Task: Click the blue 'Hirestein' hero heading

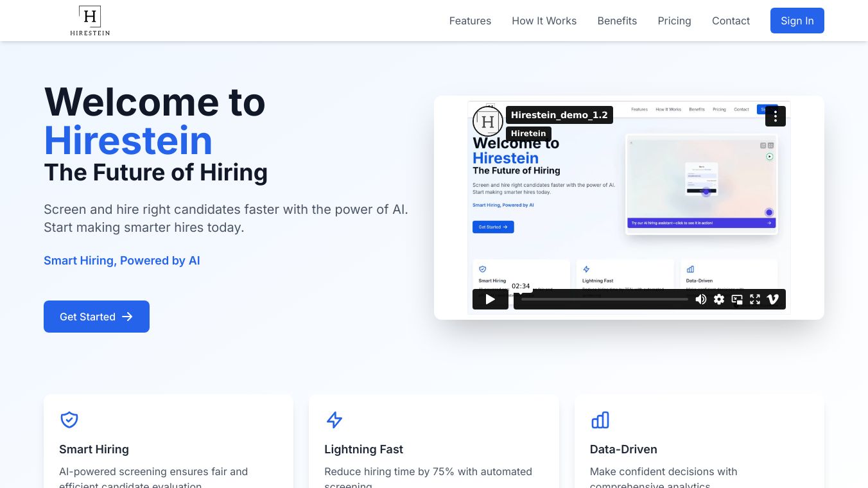Action: click(x=128, y=141)
